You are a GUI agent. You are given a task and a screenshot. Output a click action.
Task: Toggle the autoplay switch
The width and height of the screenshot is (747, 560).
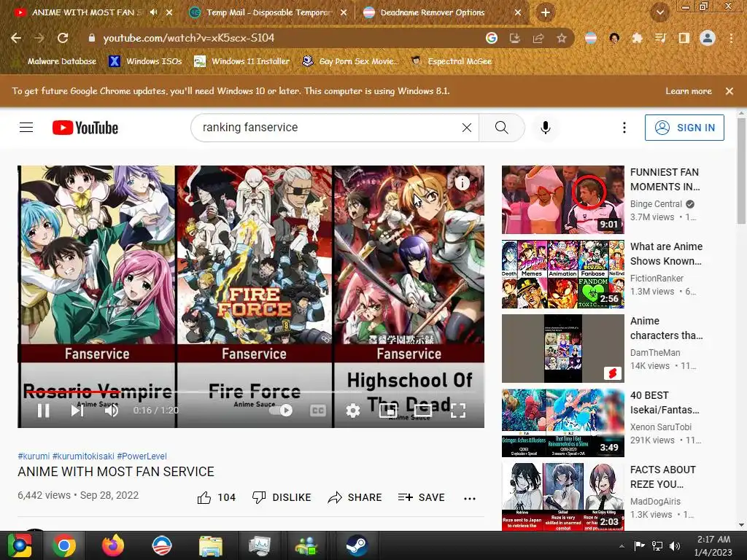pyautogui.click(x=281, y=410)
